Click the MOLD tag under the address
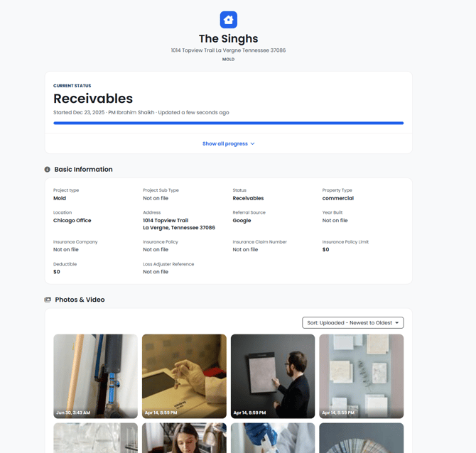The height and width of the screenshot is (453, 476). [228, 60]
